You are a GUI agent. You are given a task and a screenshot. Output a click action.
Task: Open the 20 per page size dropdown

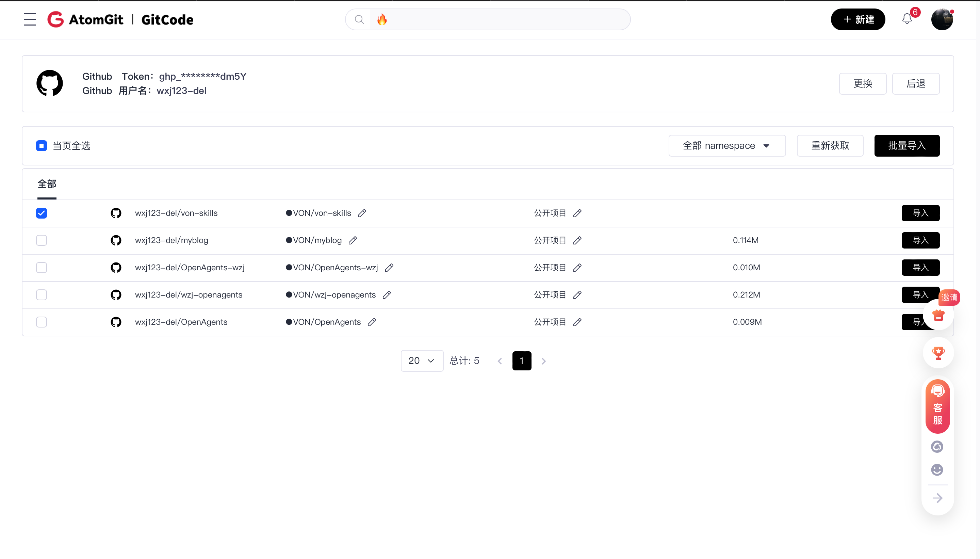point(422,361)
